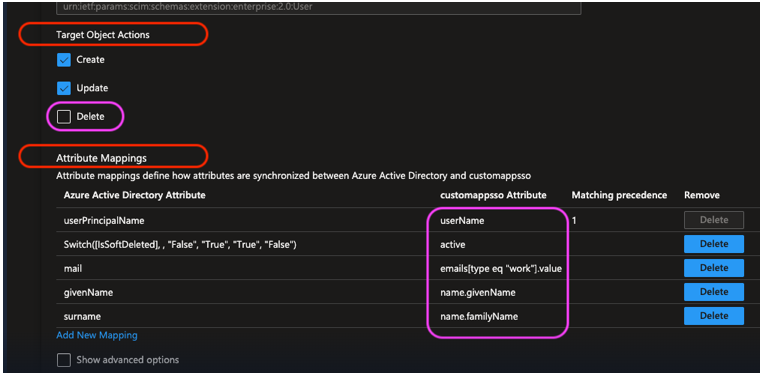
Task: Click the Add New Mapping link
Action: click(97, 335)
